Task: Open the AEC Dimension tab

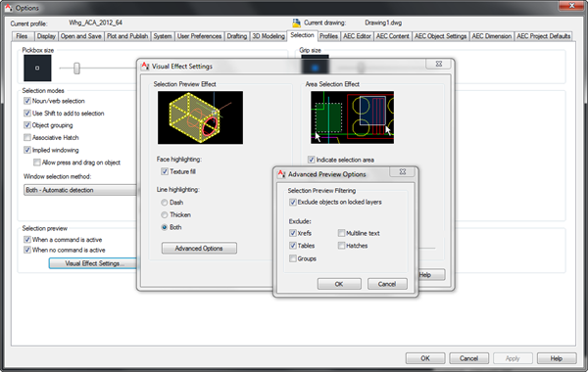Action: coord(492,36)
